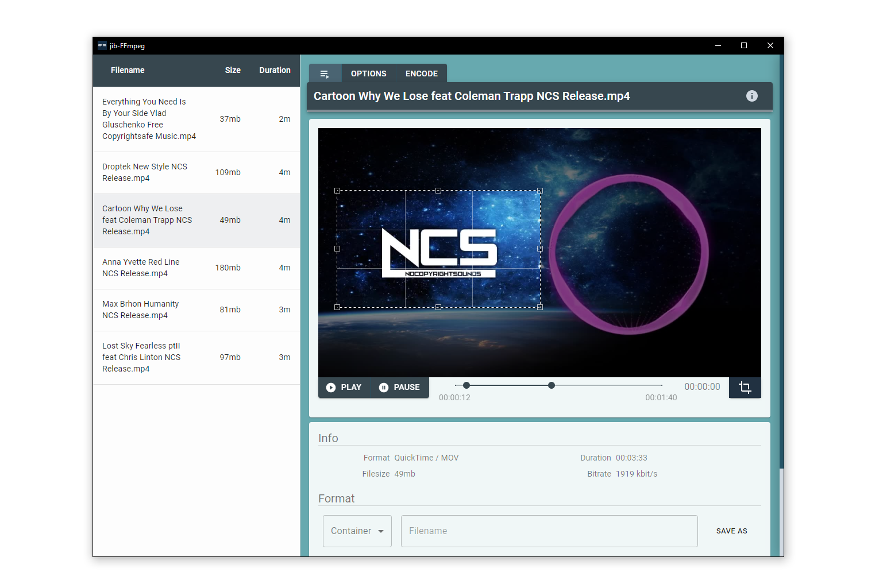Click the info circle icon beside the filename

(751, 96)
